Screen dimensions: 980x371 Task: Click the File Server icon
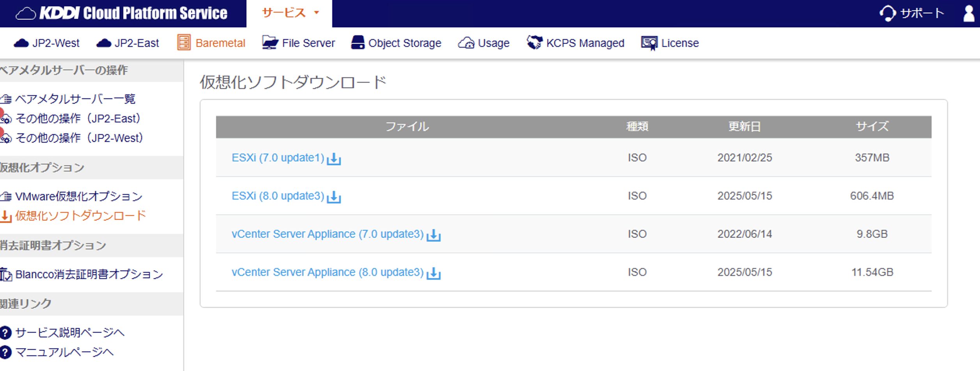(x=270, y=42)
